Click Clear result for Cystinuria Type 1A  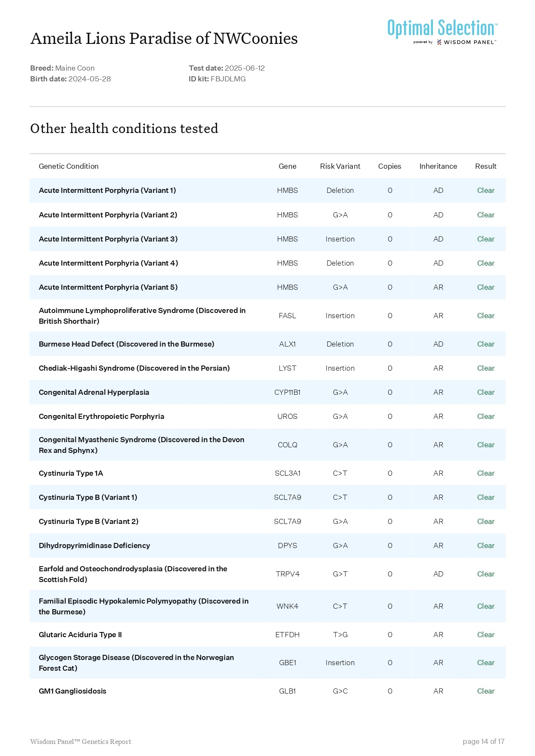(x=485, y=473)
